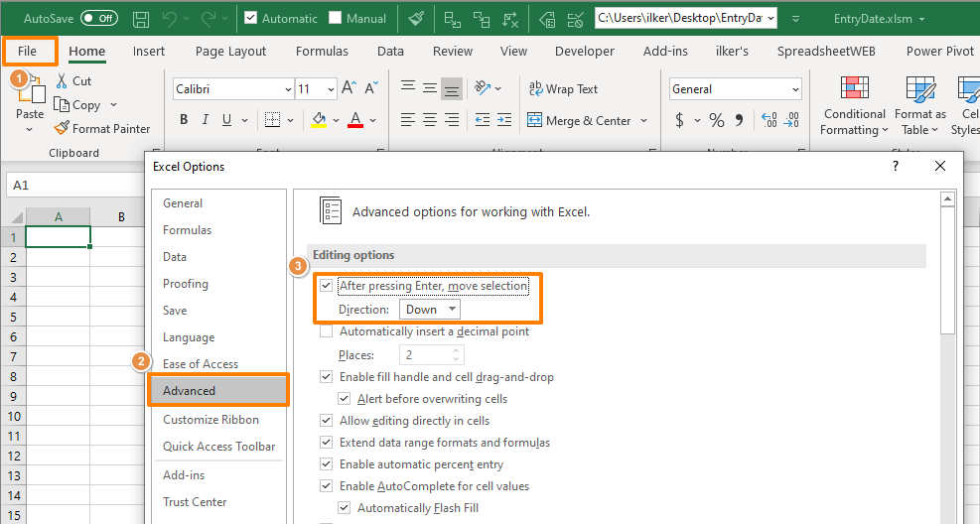Open the File tab
The image size is (980, 524).
(x=27, y=52)
